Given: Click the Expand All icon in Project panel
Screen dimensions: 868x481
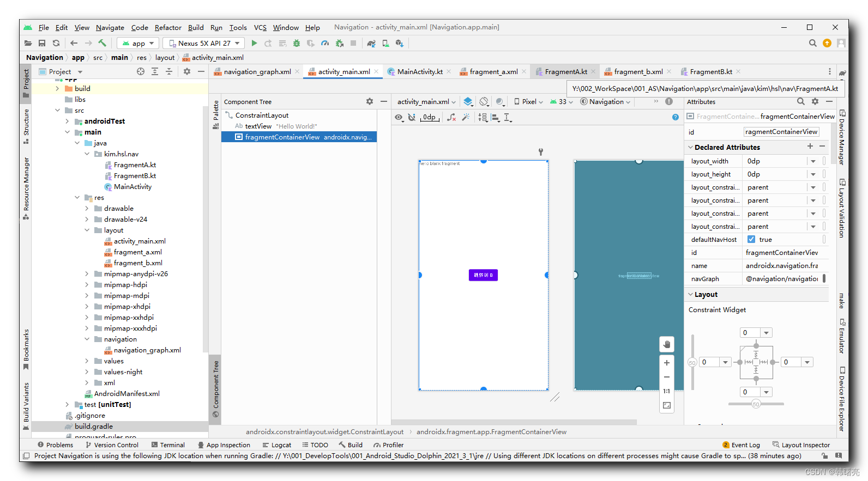Looking at the screenshot, I should coord(155,71).
